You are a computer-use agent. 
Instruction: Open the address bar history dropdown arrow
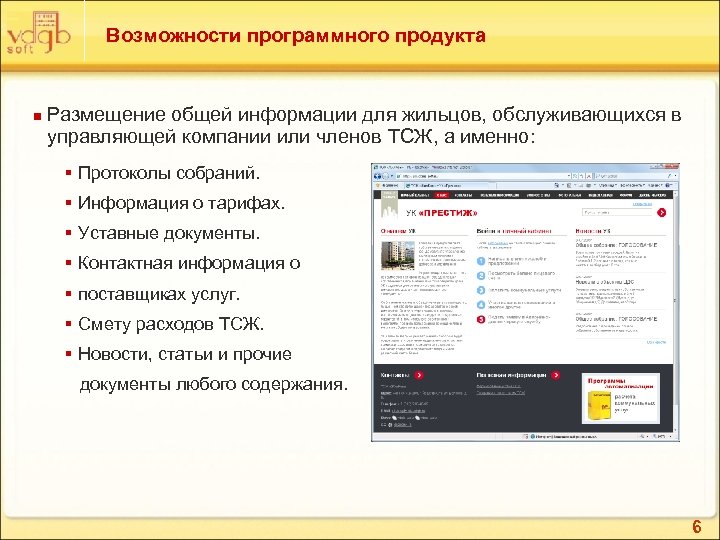click(x=568, y=176)
